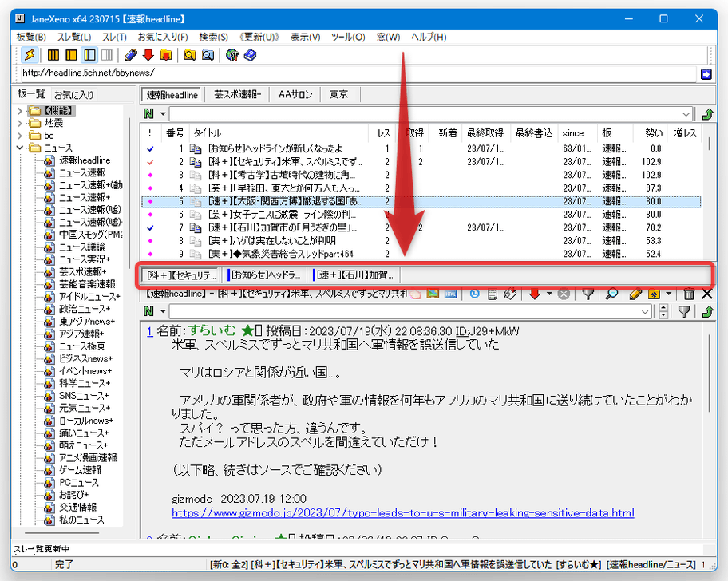Toggle the three-pane layout icon

(89, 55)
